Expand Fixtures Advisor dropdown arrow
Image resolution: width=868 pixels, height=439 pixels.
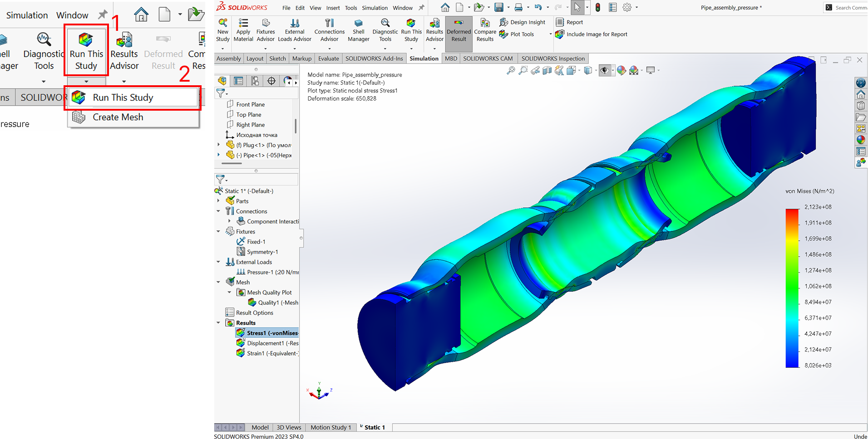coord(266,49)
